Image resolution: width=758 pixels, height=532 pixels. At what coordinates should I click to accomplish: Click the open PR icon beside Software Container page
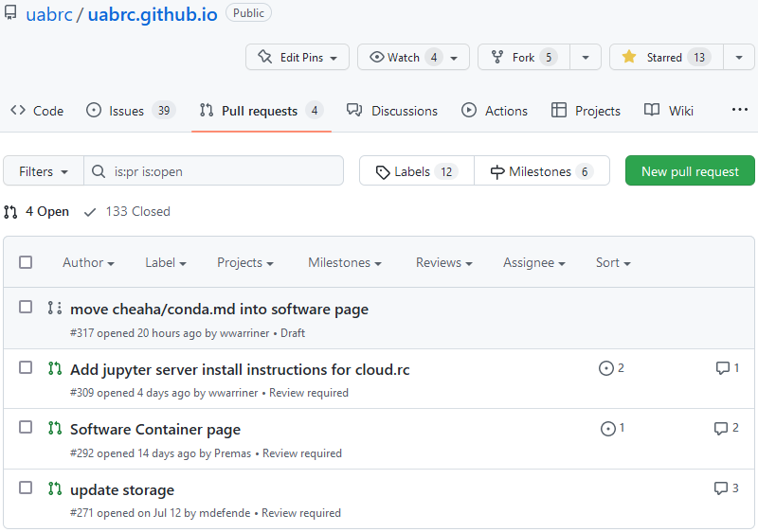[x=54, y=428]
